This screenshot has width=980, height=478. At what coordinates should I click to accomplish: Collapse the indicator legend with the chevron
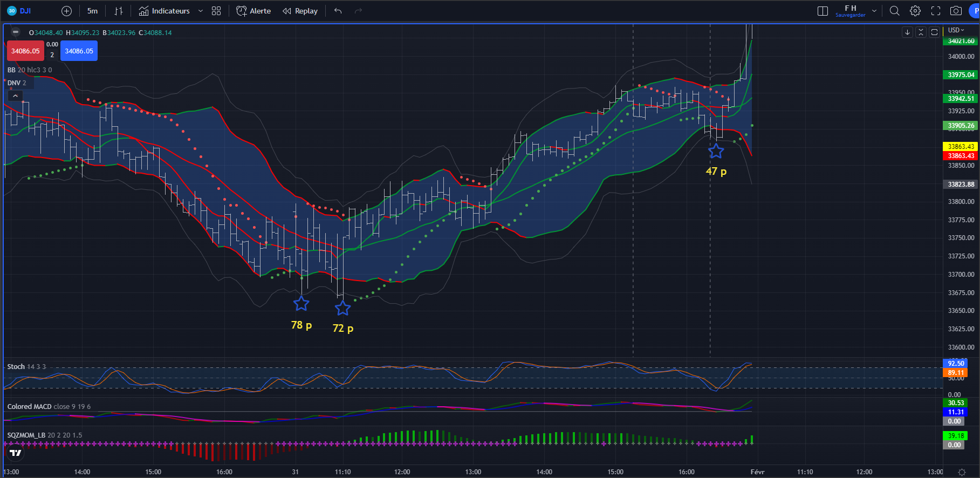(x=15, y=96)
